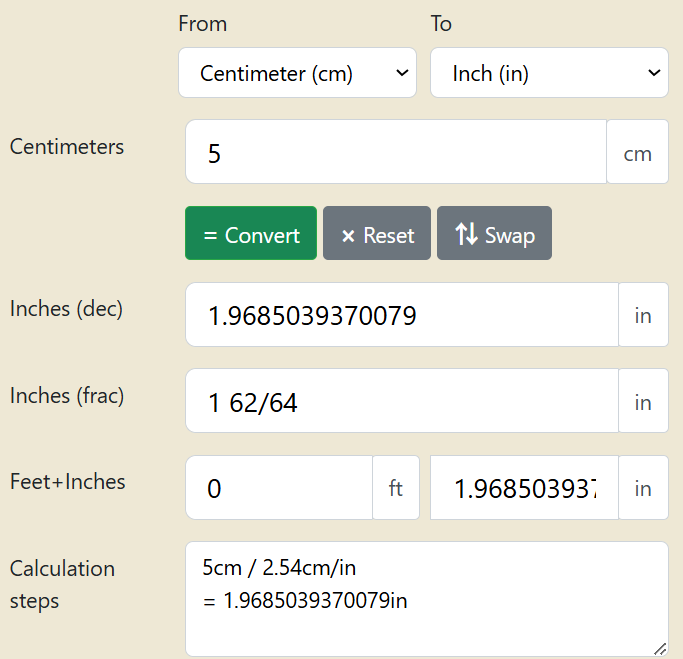Click the 'Feet+Inches' label
This screenshot has height=659, width=683.
coord(68,482)
